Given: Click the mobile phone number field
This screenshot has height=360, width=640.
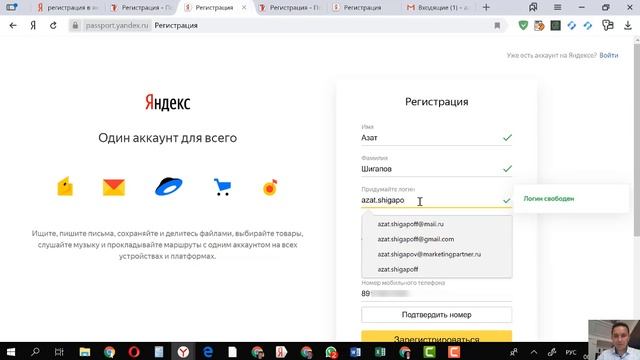Looking at the screenshot, I should [x=436, y=293].
